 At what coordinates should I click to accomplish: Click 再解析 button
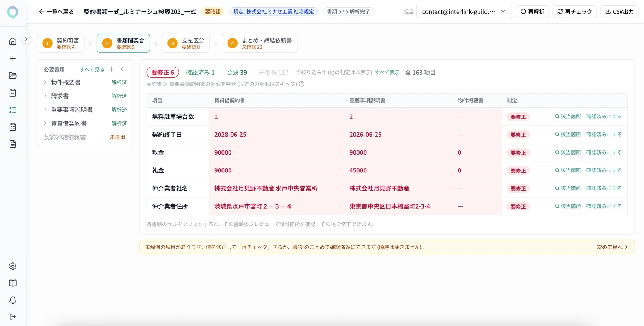point(532,11)
